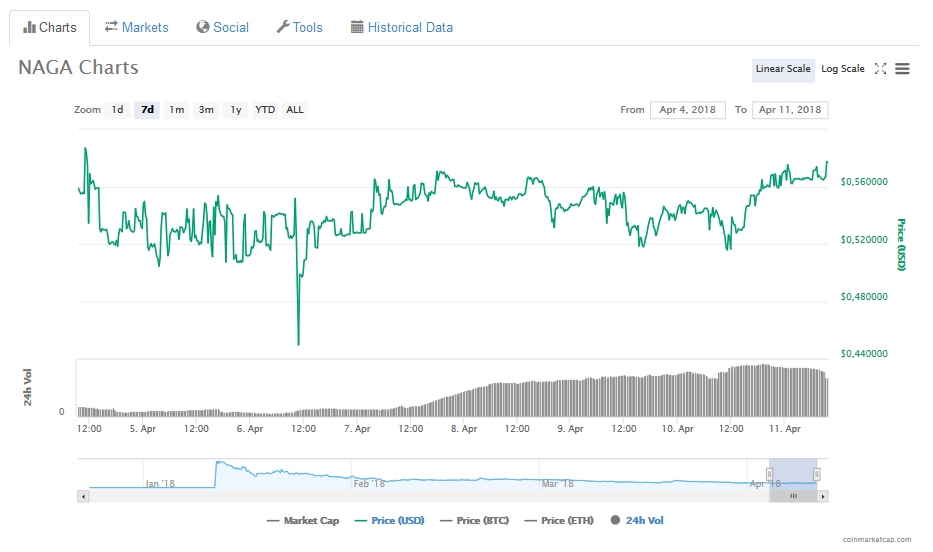
Task: Click the navigator right range handle
Action: [817, 474]
